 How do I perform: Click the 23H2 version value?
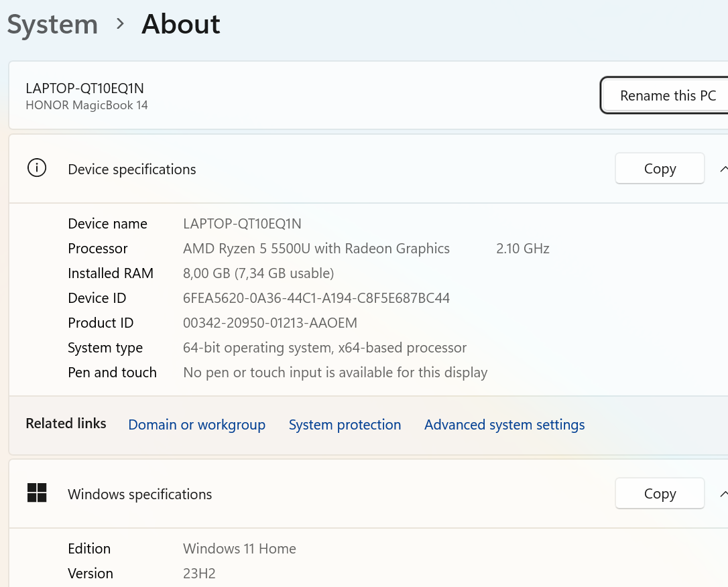[x=199, y=574]
